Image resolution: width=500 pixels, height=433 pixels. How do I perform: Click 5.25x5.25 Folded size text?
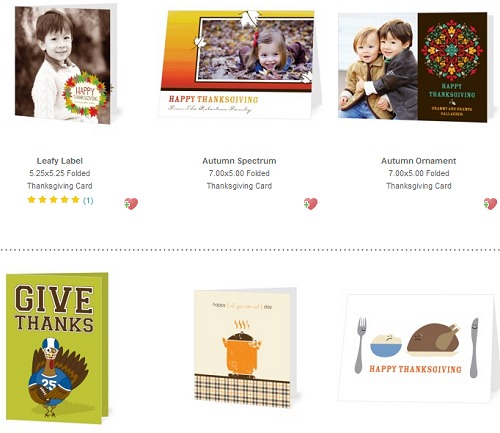(x=60, y=173)
